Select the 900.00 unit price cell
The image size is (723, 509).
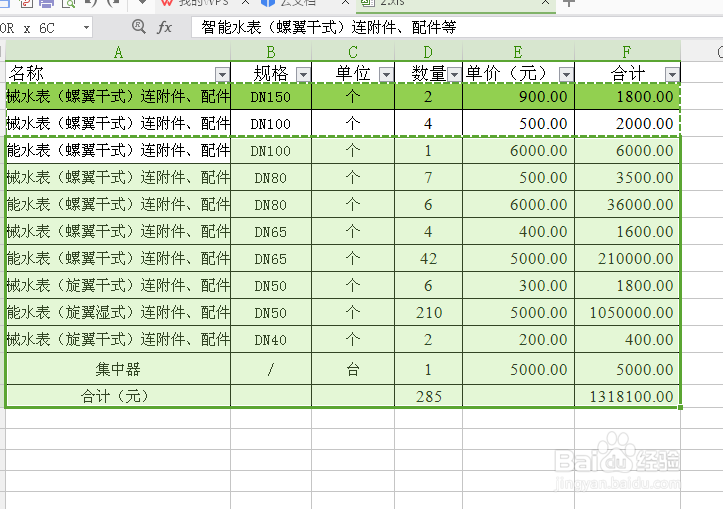click(518, 96)
